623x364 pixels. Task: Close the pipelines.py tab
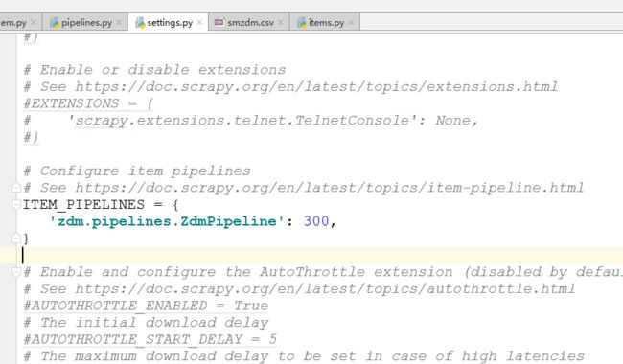click(x=119, y=23)
